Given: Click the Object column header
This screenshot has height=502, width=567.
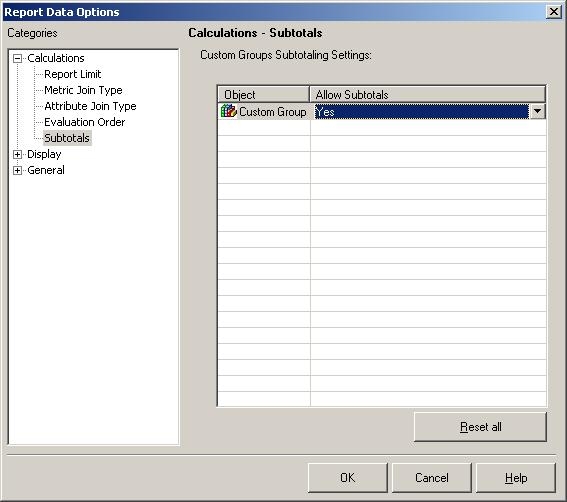Looking at the screenshot, I should [x=264, y=95].
